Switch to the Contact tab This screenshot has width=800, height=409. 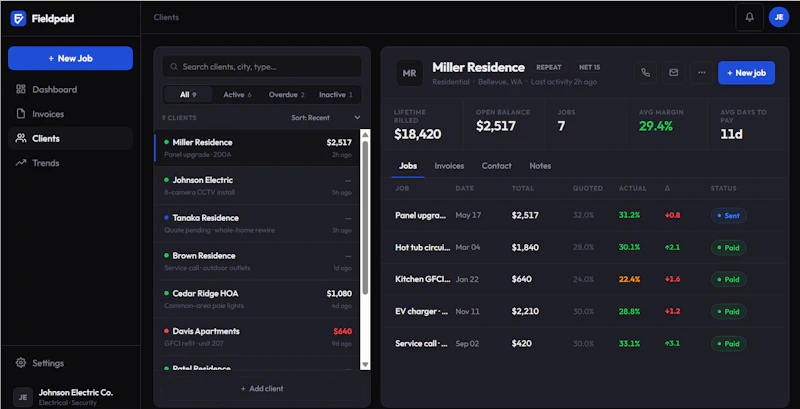(496, 166)
